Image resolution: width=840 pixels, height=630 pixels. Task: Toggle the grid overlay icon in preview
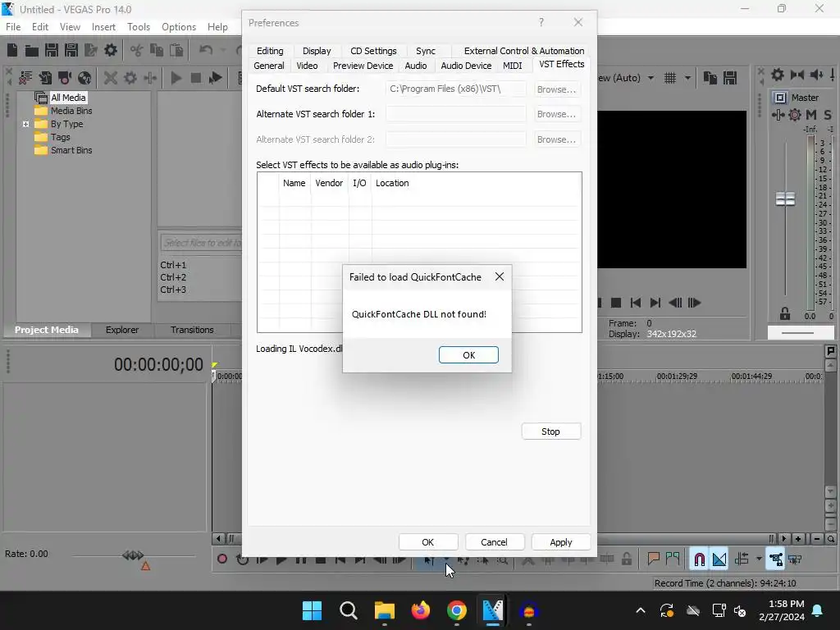pyautogui.click(x=670, y=78)
